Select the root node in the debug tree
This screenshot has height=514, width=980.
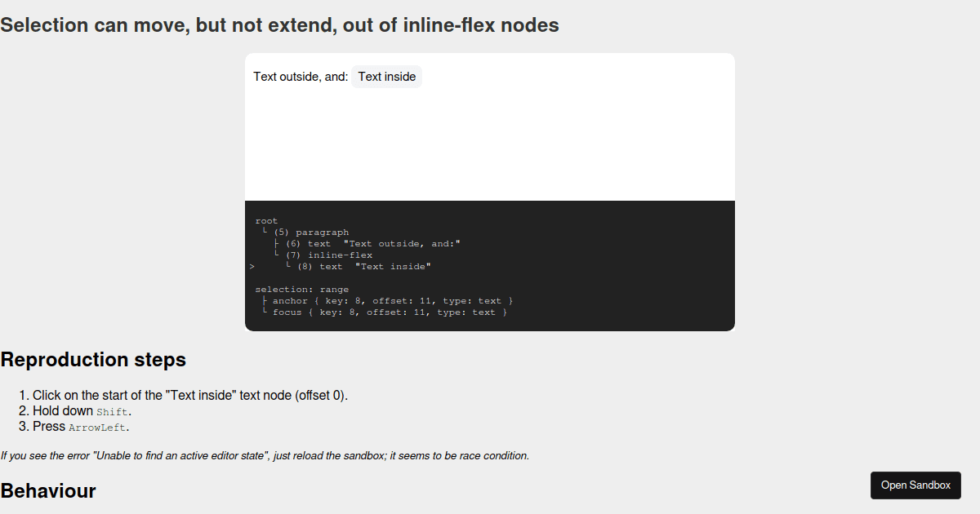click(266, 220)
